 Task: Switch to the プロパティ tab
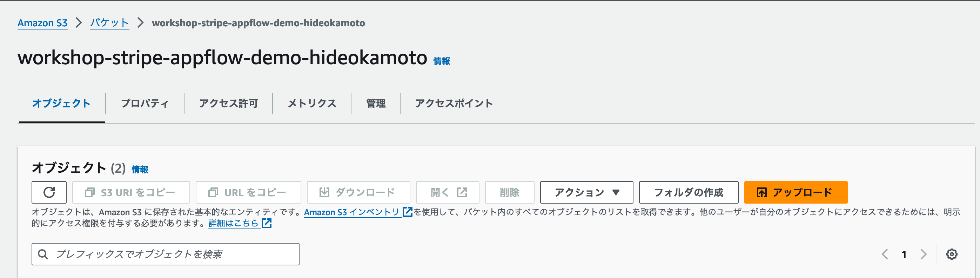145,103
